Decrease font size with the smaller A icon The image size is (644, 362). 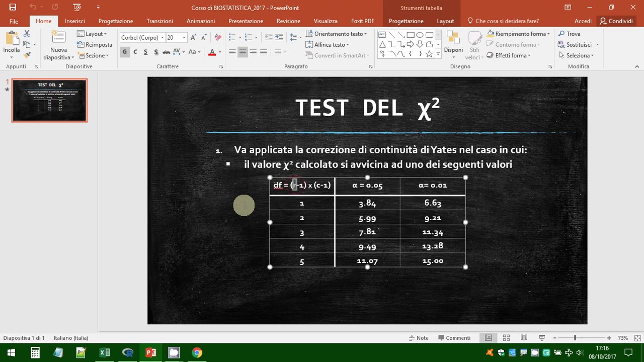[204, 37]
